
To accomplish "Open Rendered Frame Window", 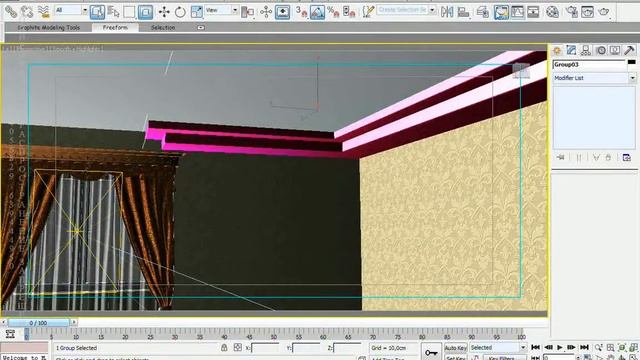I will click(x=587, y=12).
